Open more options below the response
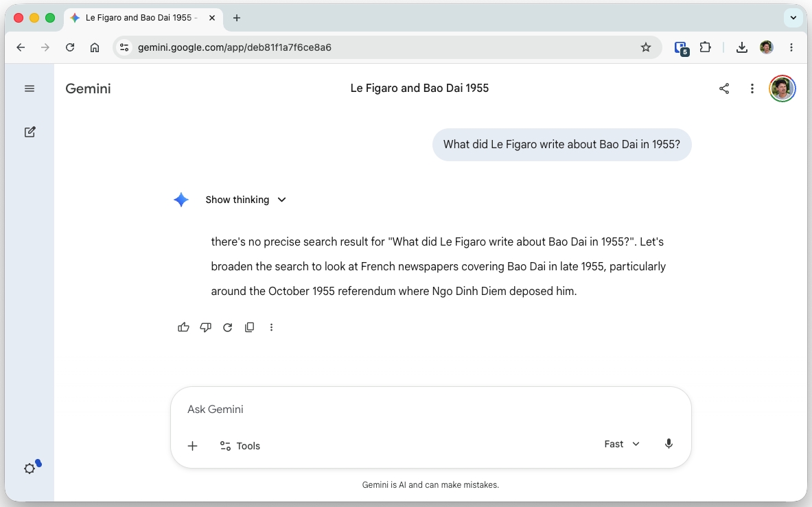812x507 pixels. pos(271,327)
